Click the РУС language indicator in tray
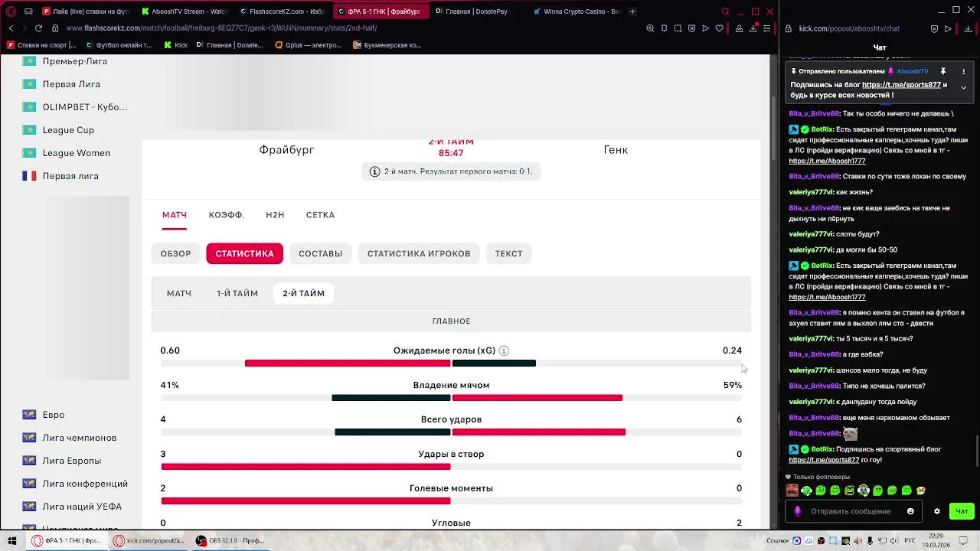Screen dimensions: 980x551 [910, 540]
